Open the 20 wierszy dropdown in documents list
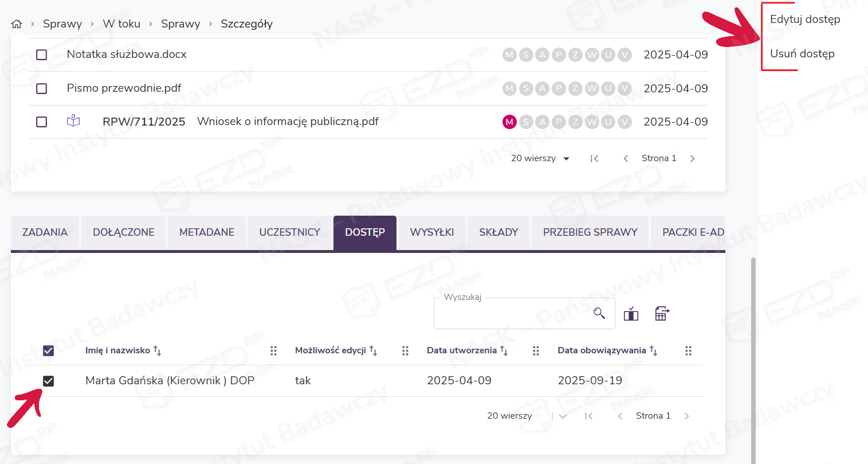 540,159
